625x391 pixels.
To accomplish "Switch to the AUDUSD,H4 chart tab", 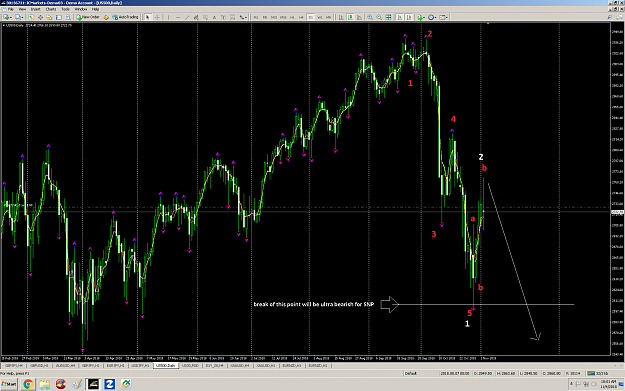I will (x=65, y=365).
